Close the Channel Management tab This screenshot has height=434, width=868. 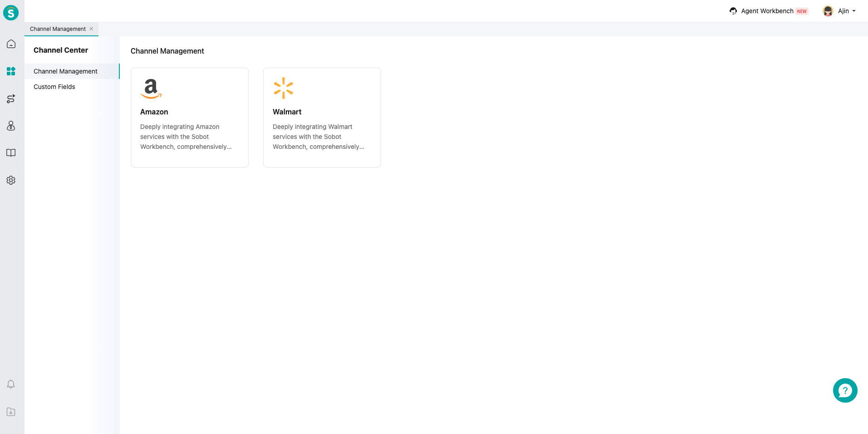[x=91, y=29]
